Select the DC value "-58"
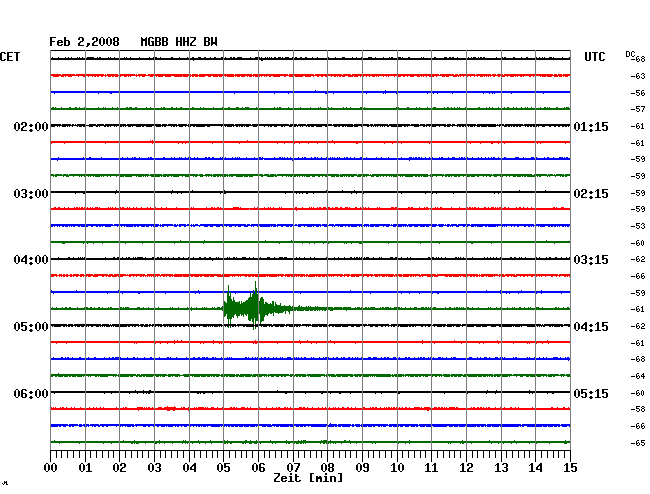The image size is (650, 494). 638,409
